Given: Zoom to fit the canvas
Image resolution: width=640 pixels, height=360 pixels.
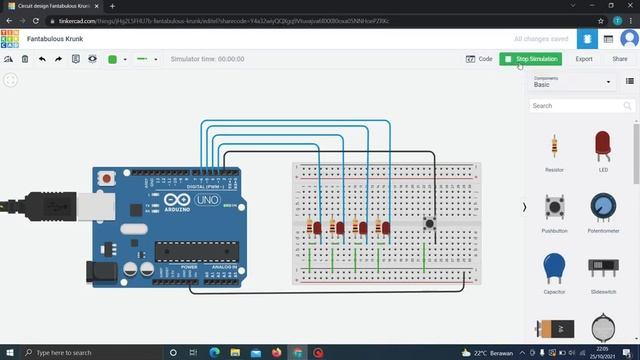Looking at the screenshot, I should tap(11, 80).
